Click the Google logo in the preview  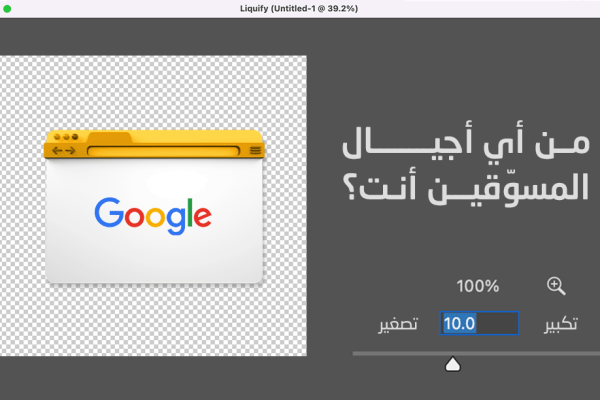(x=153, y=216)
